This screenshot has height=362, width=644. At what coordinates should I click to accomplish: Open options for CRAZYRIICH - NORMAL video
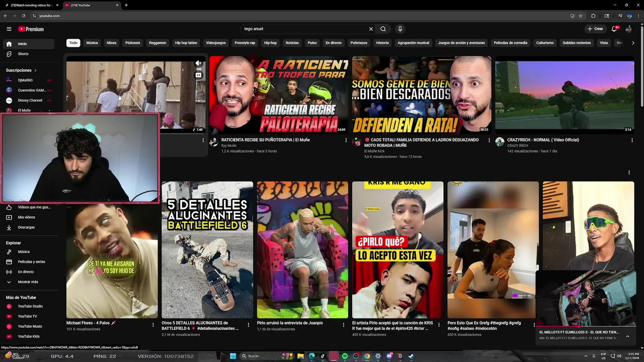pyautogui.click(x=632, y=140)
